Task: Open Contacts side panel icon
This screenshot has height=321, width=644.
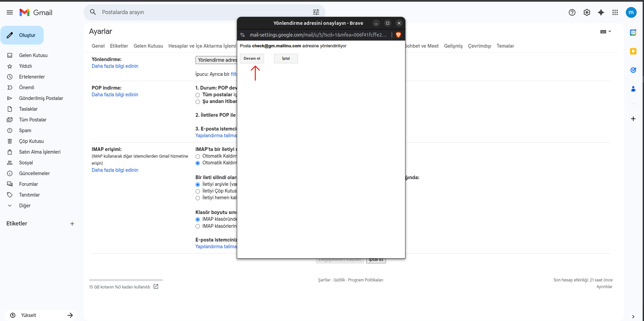Action: click(x=633, y=89)
